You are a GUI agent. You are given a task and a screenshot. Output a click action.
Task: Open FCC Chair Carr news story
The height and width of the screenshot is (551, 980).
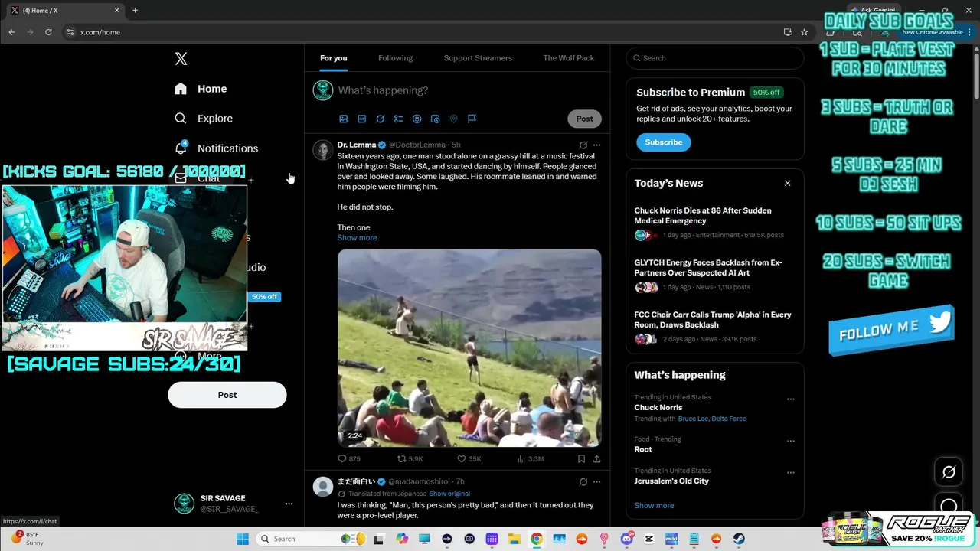pyautogui.click(x=713, y=320)
